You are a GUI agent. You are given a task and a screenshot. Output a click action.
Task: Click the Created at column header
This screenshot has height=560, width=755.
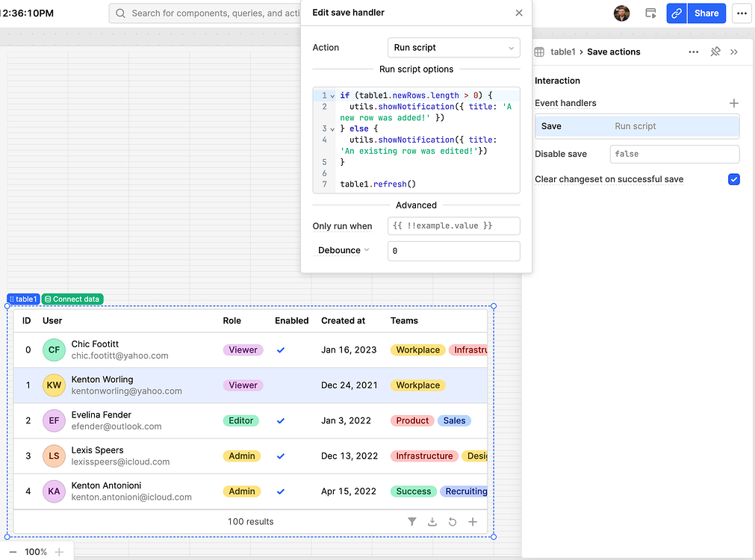pyautogui.click(x=343, y=320)
